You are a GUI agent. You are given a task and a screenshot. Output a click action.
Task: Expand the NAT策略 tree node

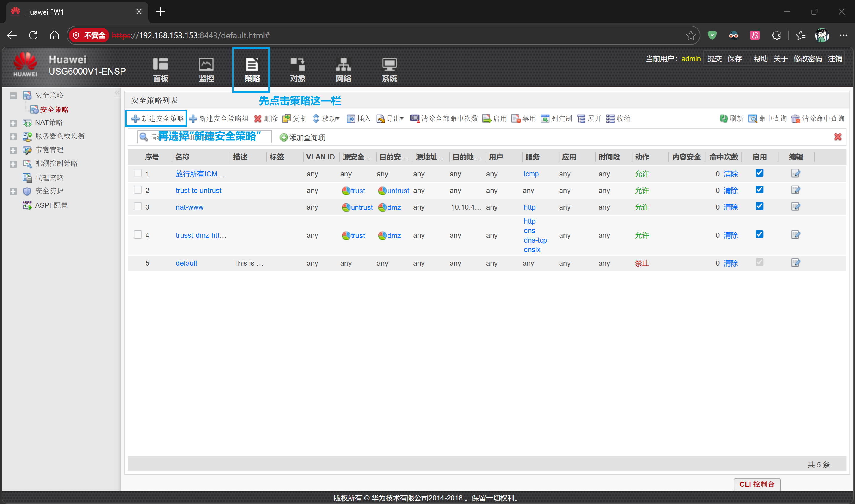pos(13,123)
